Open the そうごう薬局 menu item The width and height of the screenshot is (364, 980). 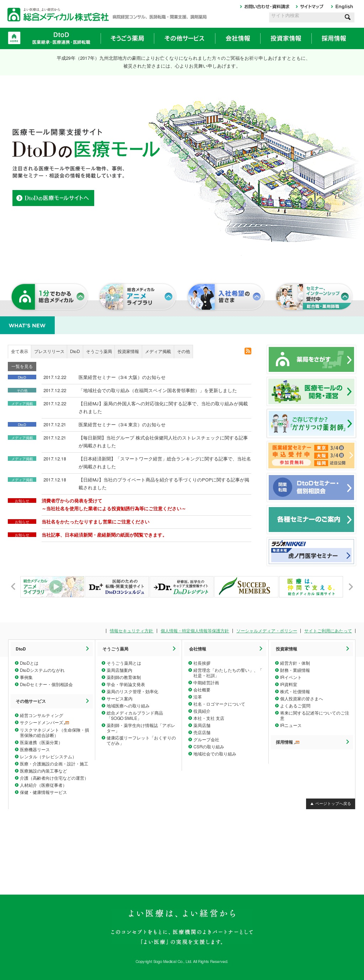127,38
